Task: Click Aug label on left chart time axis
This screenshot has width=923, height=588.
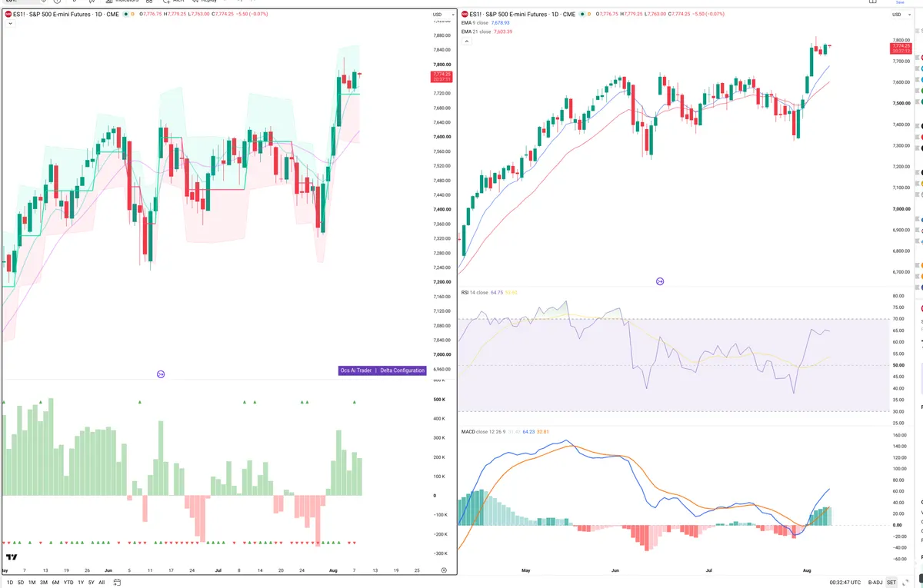Action: [x=332, y=571]
